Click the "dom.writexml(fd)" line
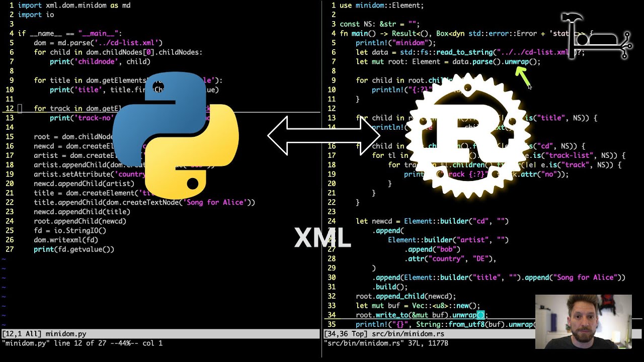 coord(66,240)
